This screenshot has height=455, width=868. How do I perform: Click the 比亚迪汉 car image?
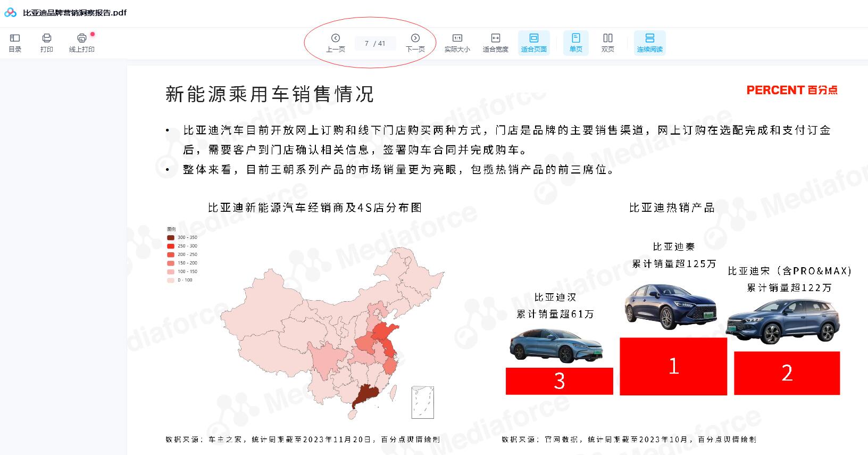tap(557, 346)
